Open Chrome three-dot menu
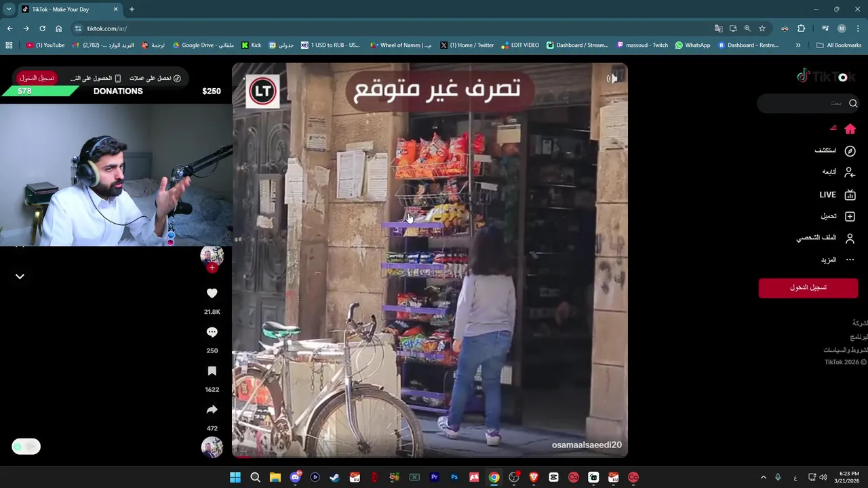The image size is (868, 488). 858,28
